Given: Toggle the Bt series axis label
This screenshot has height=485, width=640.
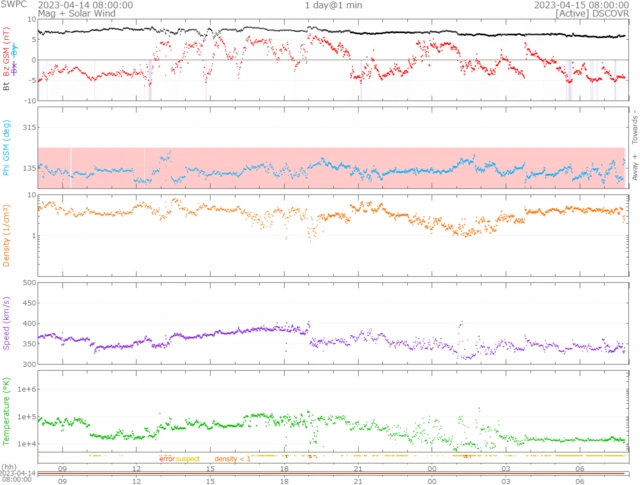Looking at the screenshot, I should click(x=7, y=86).
